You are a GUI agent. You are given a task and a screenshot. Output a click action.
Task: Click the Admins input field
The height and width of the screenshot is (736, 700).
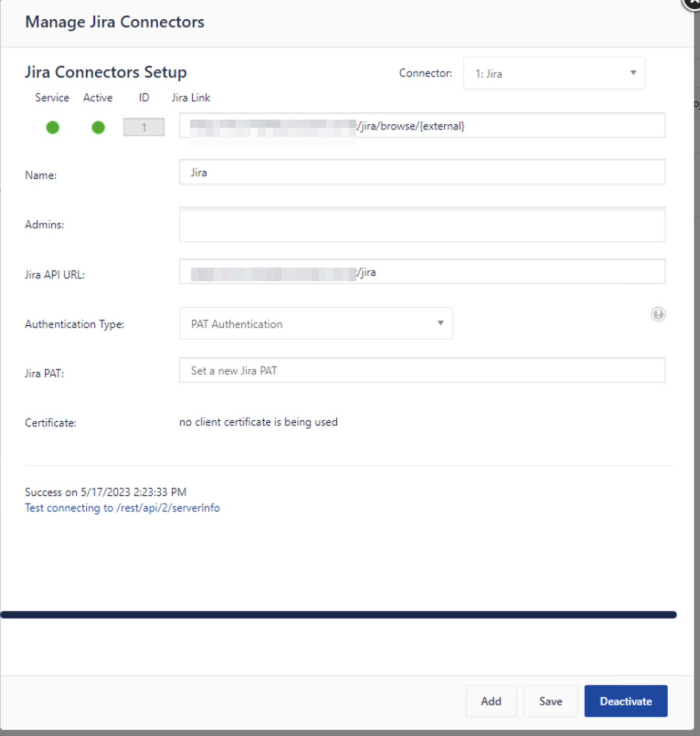422,224
